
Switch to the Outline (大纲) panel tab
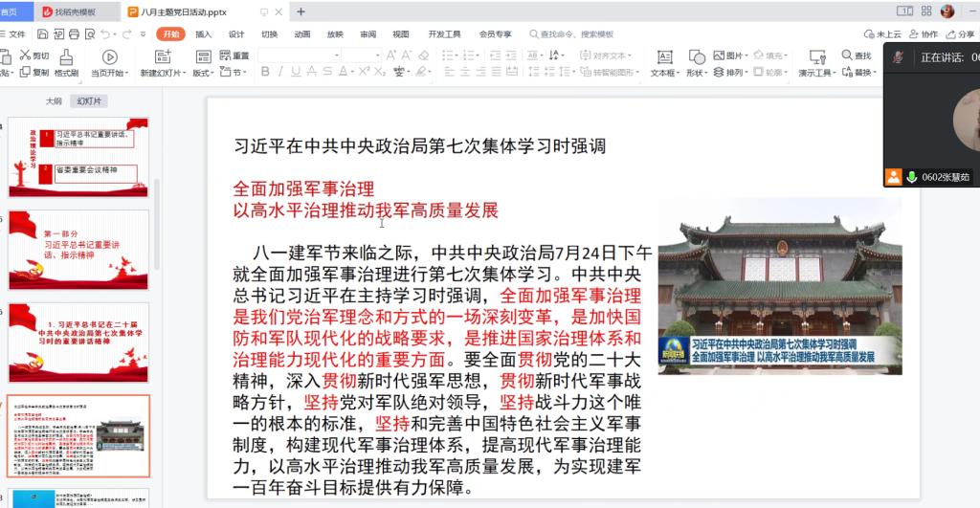(55, 100)
